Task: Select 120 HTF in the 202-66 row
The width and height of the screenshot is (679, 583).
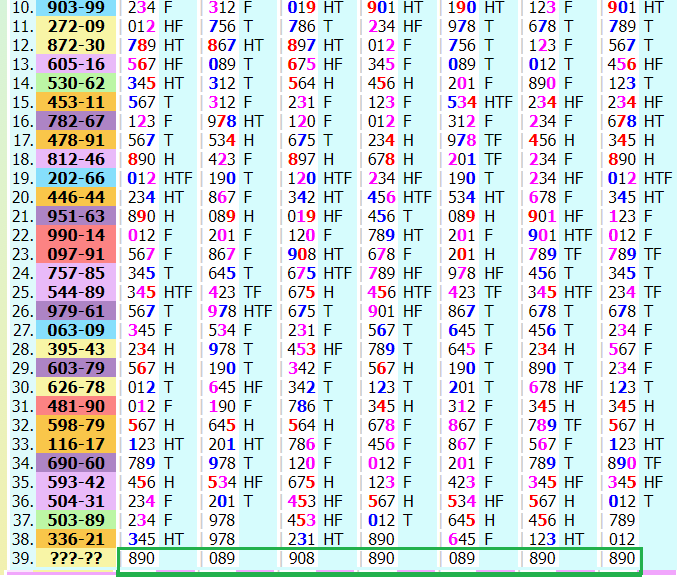Action: (x=320, y=178)
